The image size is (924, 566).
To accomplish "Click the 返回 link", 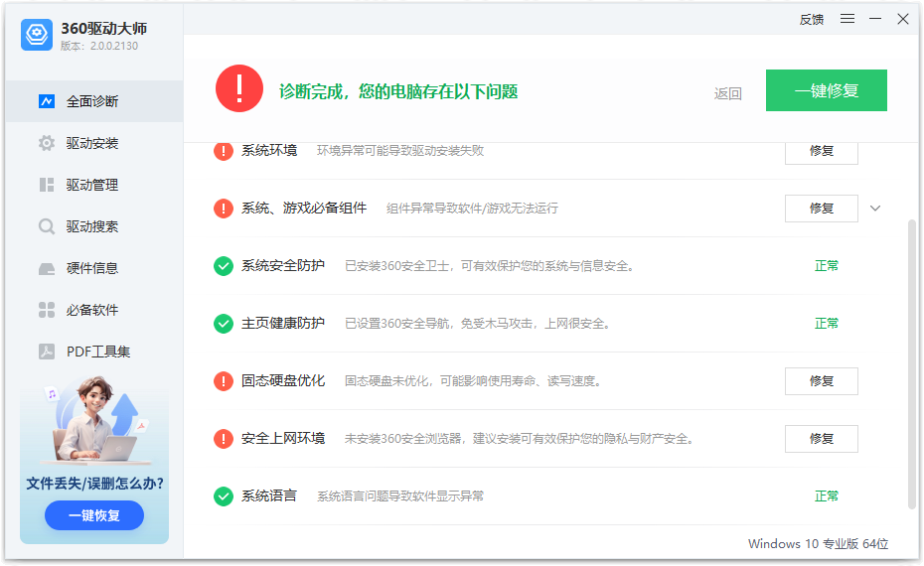I will tap(727, 93).
